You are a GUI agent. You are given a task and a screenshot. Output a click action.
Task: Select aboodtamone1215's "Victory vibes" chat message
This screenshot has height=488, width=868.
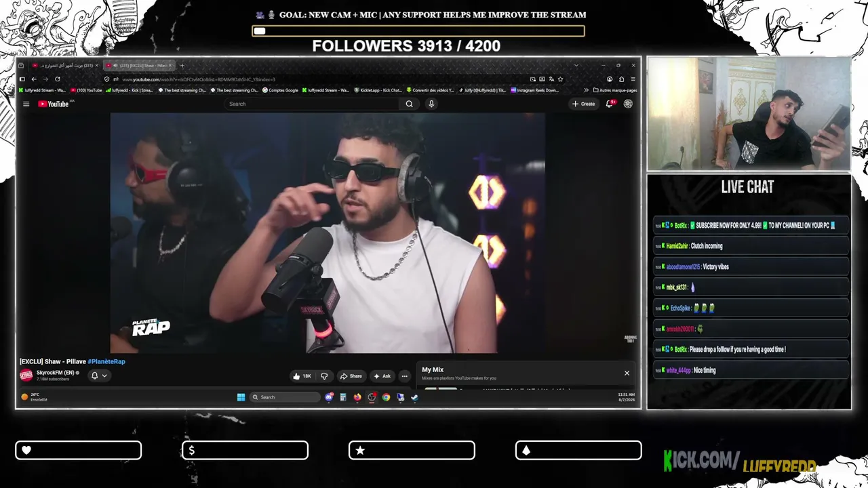(x=751, y=267)
